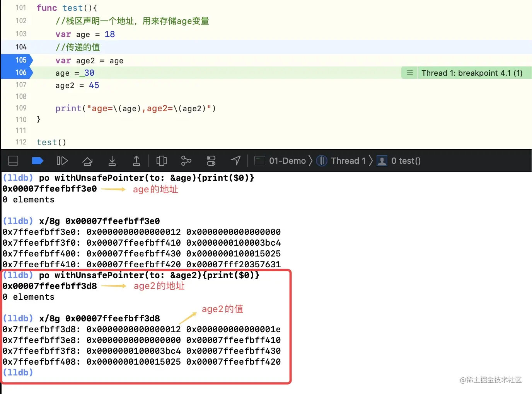Click the Thread 1: breakpoint 4.1 annotation
The width and height of the screenshot is (532, 394).
(472, 73)
